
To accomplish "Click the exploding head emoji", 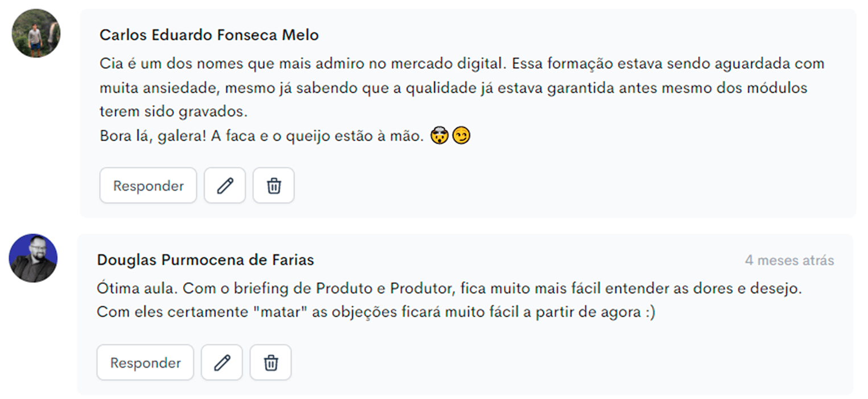I will [440, 136].
